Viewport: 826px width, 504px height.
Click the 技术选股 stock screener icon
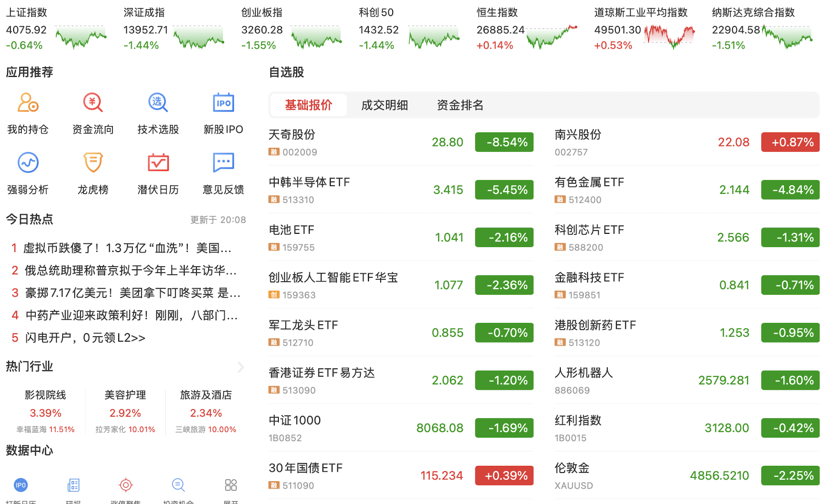[x=158, y=103]
